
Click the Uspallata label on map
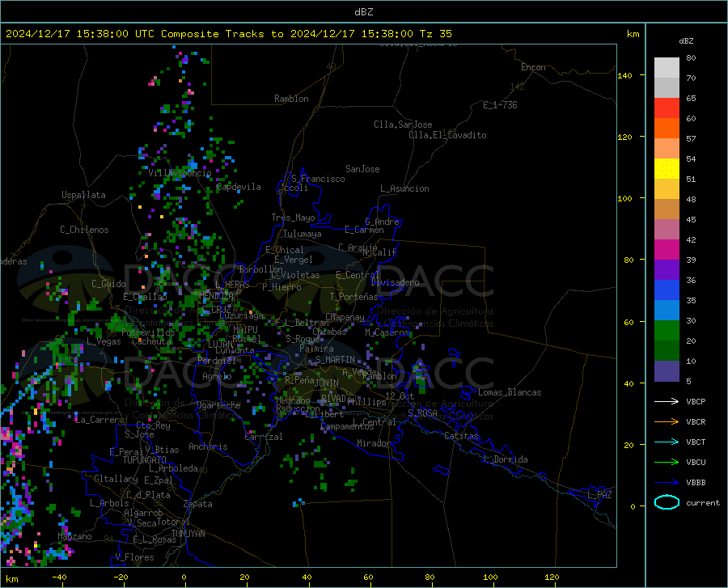pos(83,195)
